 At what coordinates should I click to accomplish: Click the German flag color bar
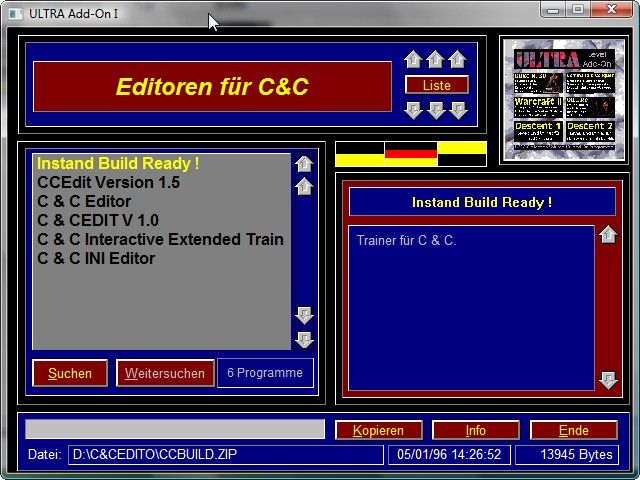pyautogui.click(x=410, y=153)
